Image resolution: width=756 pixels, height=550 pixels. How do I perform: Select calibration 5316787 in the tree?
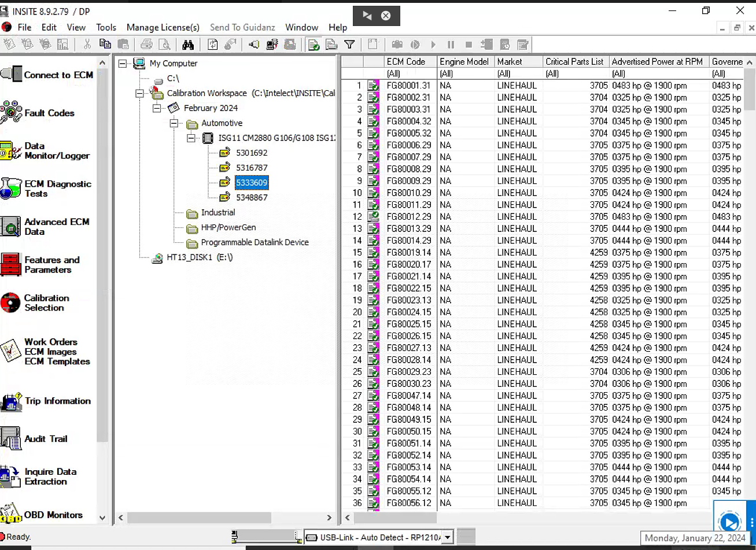coord(252,168)
